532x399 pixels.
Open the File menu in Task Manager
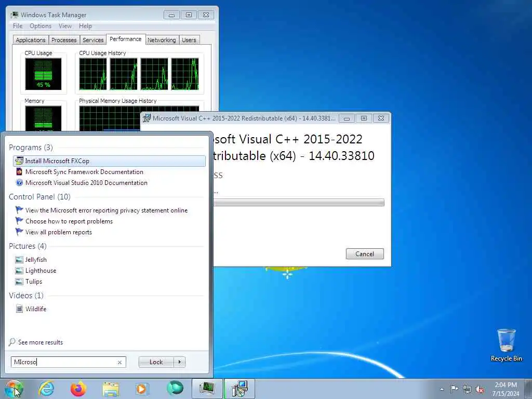(18, 26)
